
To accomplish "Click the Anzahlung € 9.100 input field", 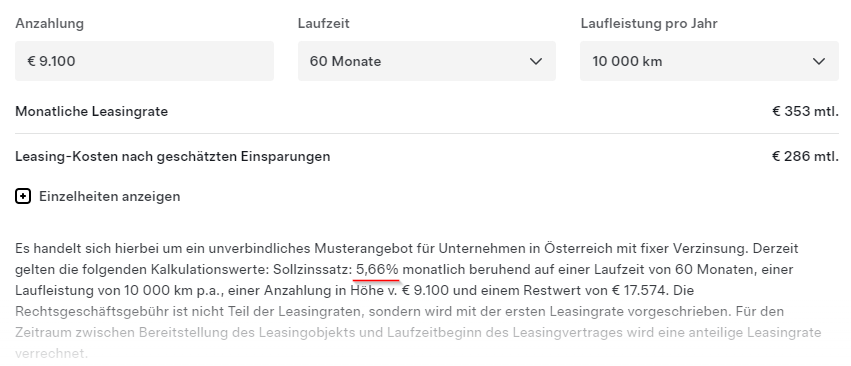I will (144, 61).
